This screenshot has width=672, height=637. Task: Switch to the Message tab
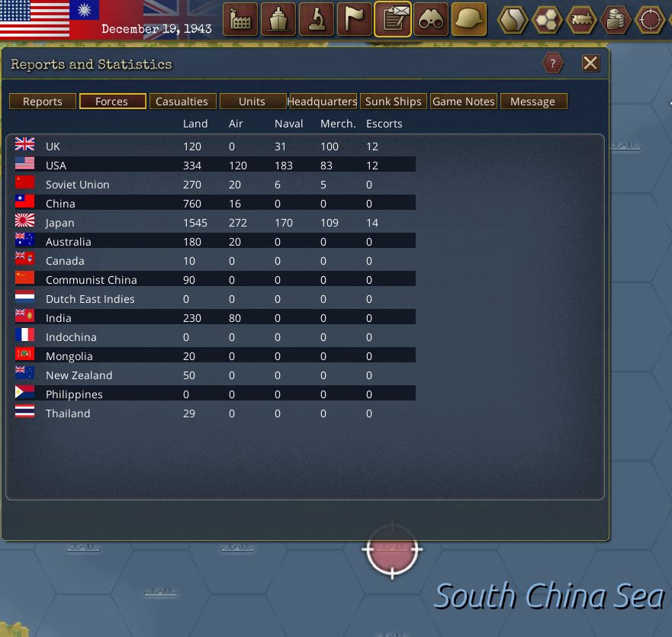click(534, 101)
